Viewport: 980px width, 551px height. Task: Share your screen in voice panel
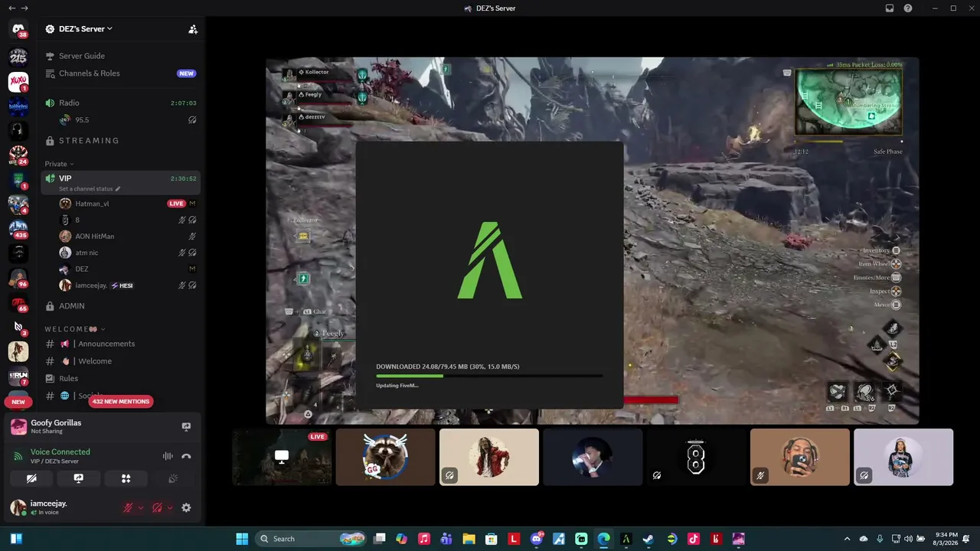78,478
